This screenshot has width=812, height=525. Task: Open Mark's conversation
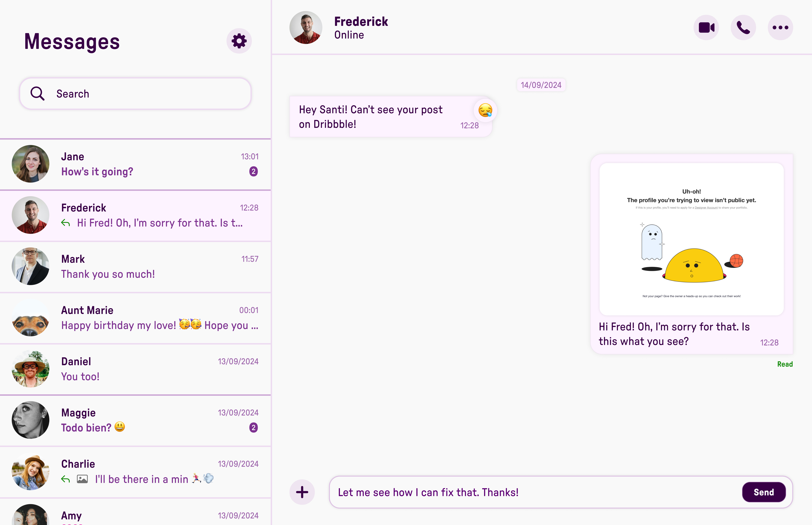click(x=135, y=267)
